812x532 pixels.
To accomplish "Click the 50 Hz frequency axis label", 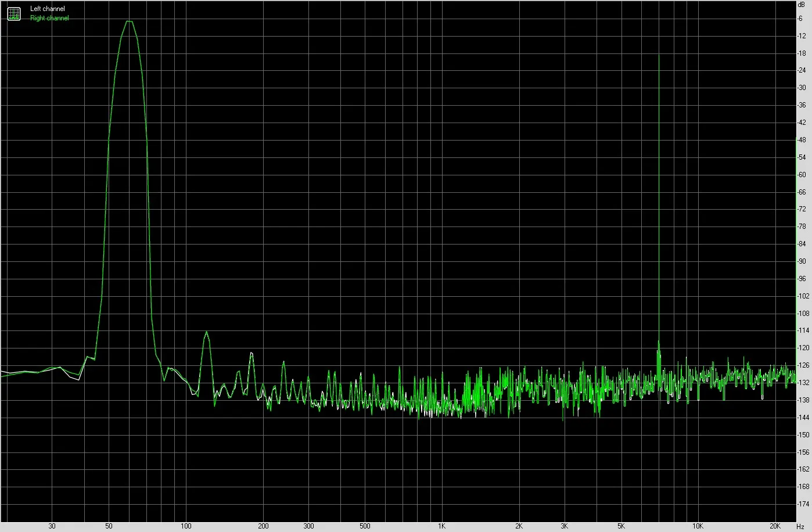I will [x=109, y=526].
